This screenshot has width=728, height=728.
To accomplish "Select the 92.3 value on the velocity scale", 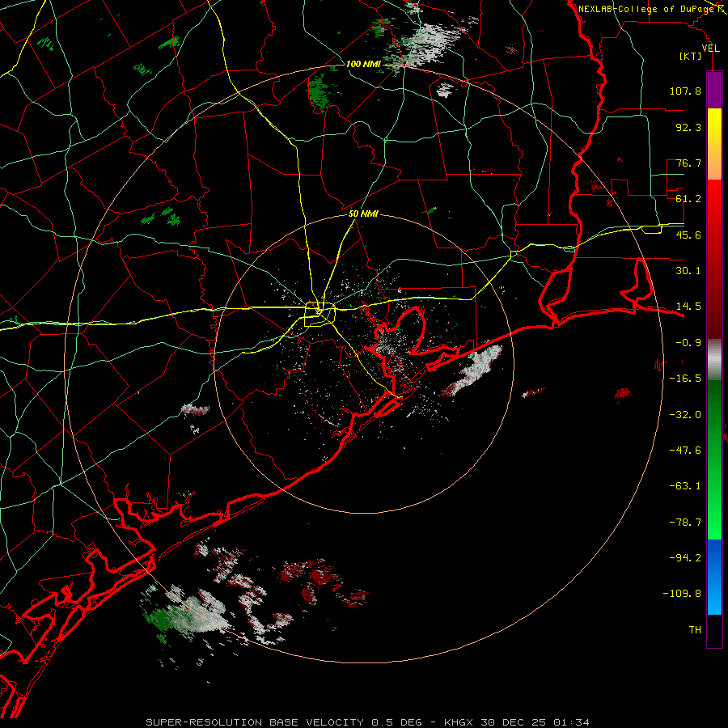I will click(x=688, y=127).
